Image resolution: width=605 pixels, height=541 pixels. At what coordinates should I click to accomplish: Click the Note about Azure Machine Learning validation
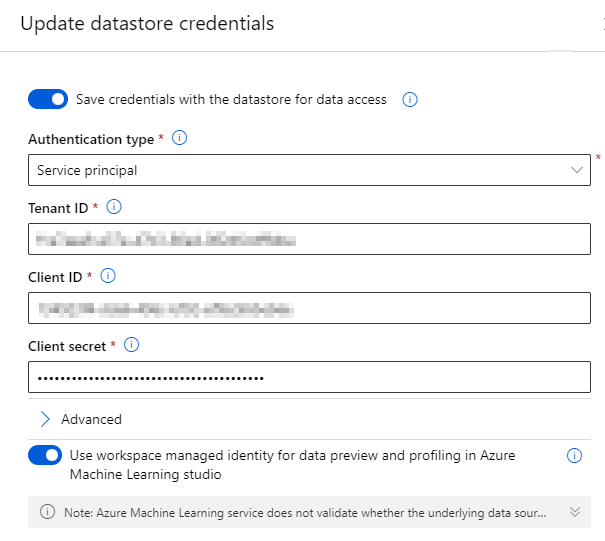(x=305, y=513)
